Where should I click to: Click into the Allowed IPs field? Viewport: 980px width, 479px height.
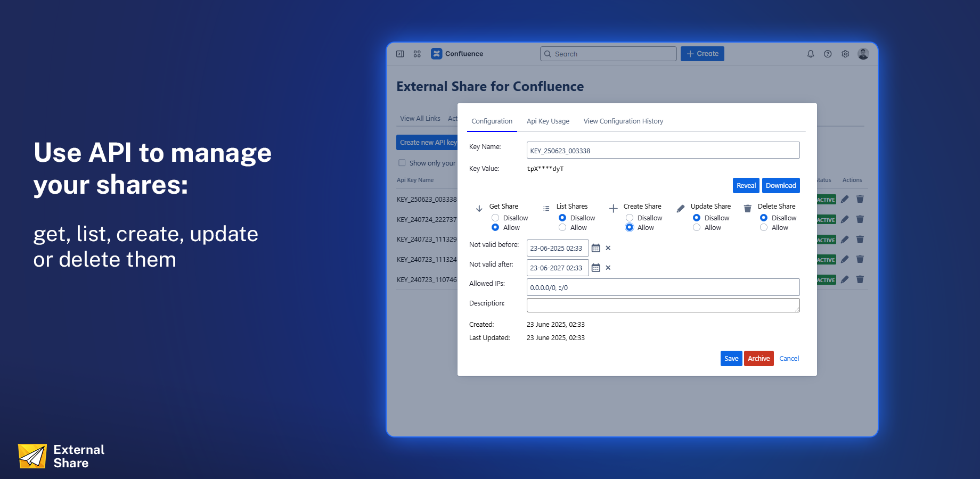(x=663, y=287)
